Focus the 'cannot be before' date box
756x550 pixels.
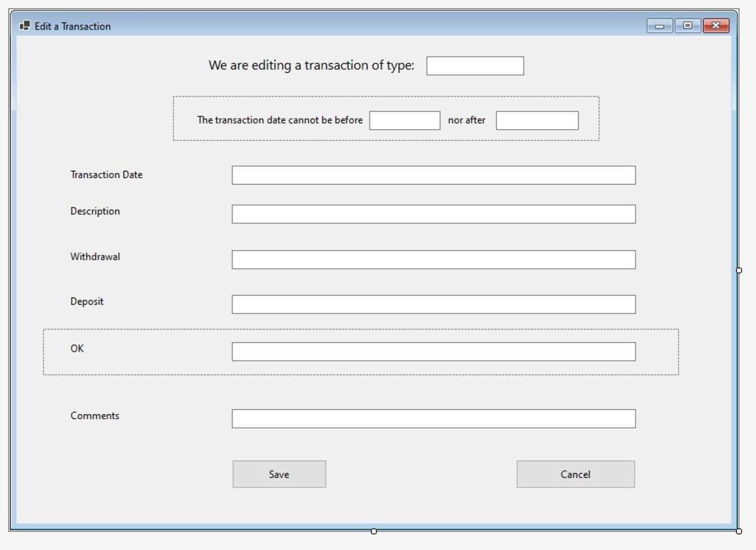click(x=404, y=120)
